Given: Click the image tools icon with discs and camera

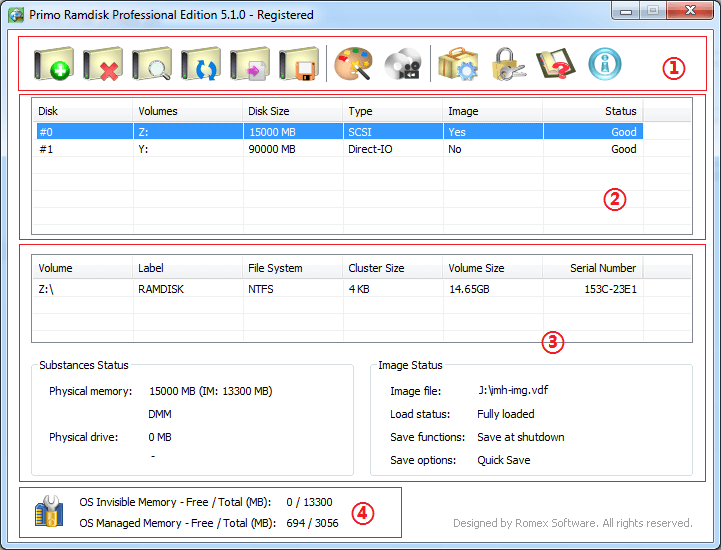Looking at the screenshot, I should [x=403, y=64].
